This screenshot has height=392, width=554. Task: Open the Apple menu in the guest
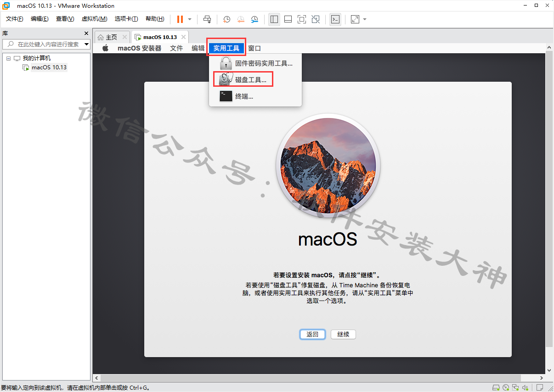(x=105, y=48)
